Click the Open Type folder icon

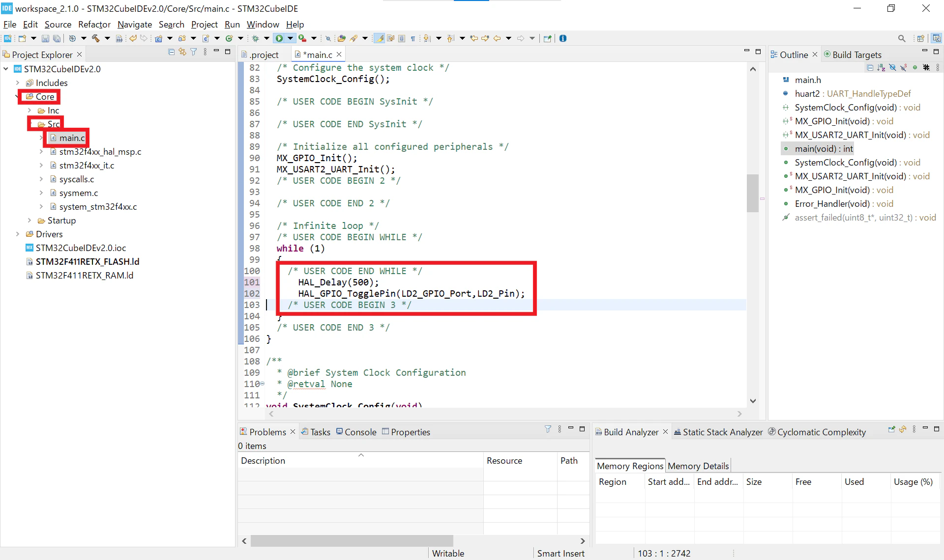(341, 38)
